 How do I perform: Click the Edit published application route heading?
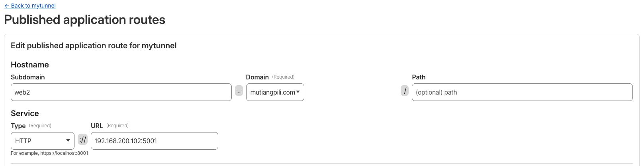click(x=94, y=45)
